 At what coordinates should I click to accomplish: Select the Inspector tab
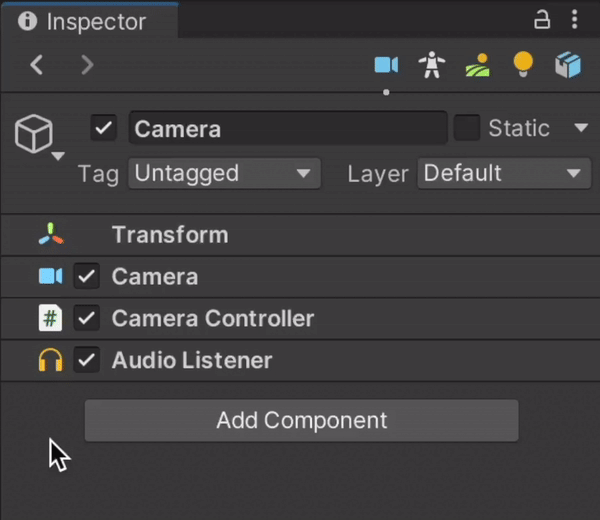point(83,21)
